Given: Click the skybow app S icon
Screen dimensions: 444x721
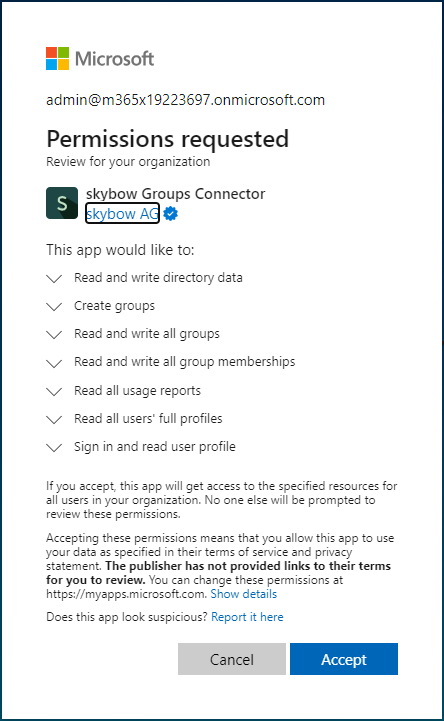Looking at the screenshot, I should (x=62, y=203).
